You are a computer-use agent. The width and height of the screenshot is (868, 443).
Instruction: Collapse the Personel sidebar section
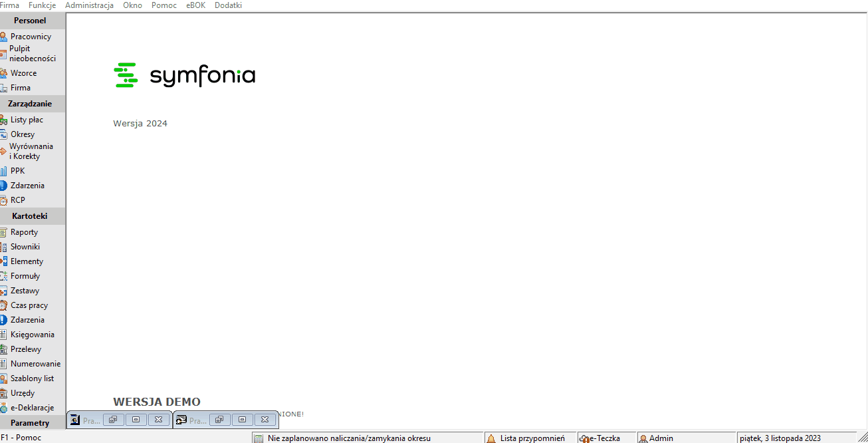pyautogui.click(x=33, y=21)
